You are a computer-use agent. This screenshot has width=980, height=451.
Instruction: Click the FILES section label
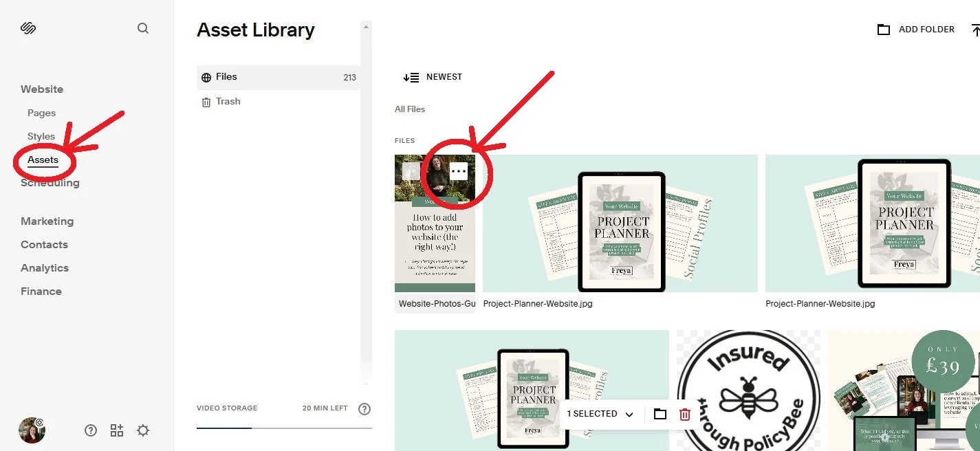coord(405,141)
